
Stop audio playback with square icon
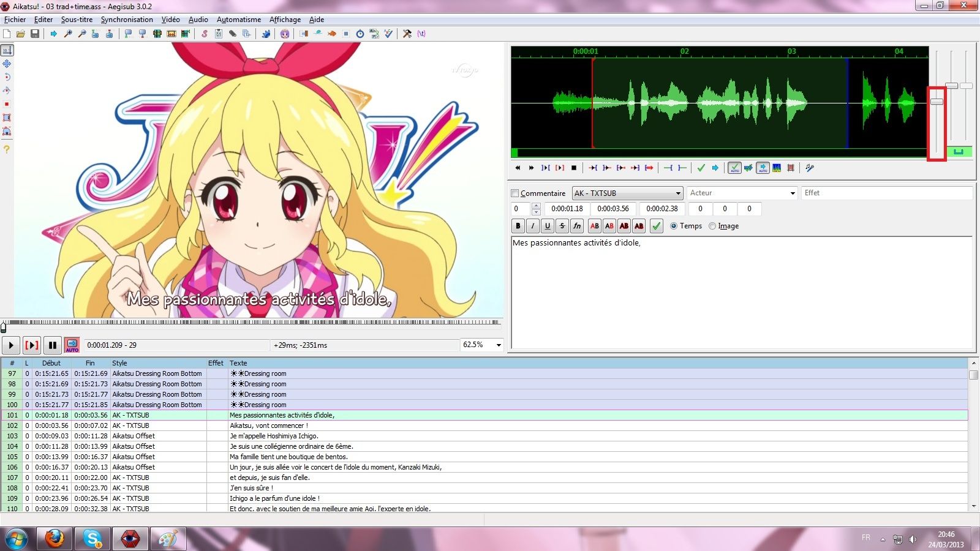click(574, 168)
